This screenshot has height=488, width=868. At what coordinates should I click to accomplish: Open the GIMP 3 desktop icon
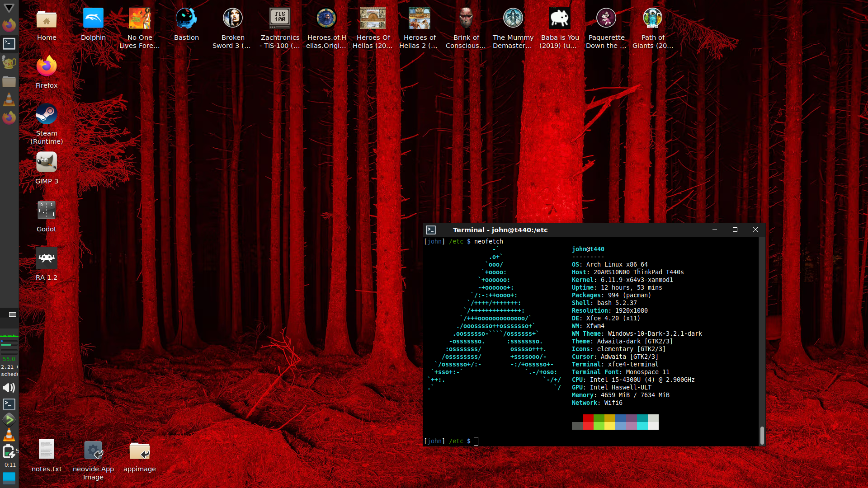[x=47, y=168]
